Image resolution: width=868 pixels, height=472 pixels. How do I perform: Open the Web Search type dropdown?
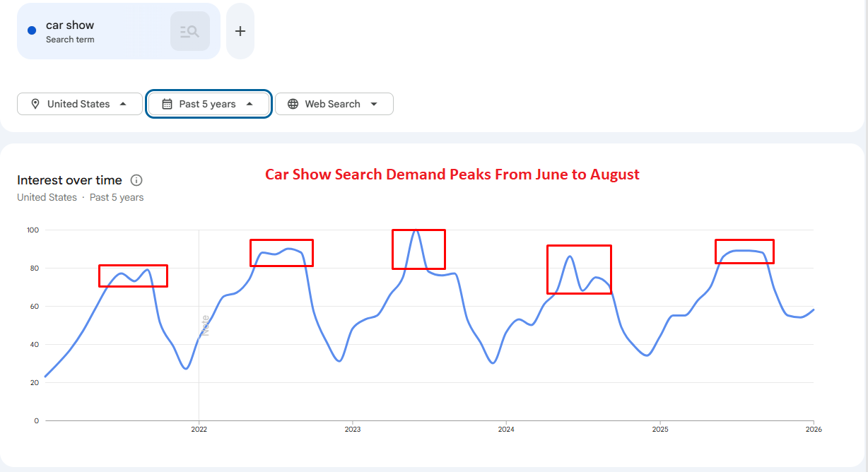[334, 104]
